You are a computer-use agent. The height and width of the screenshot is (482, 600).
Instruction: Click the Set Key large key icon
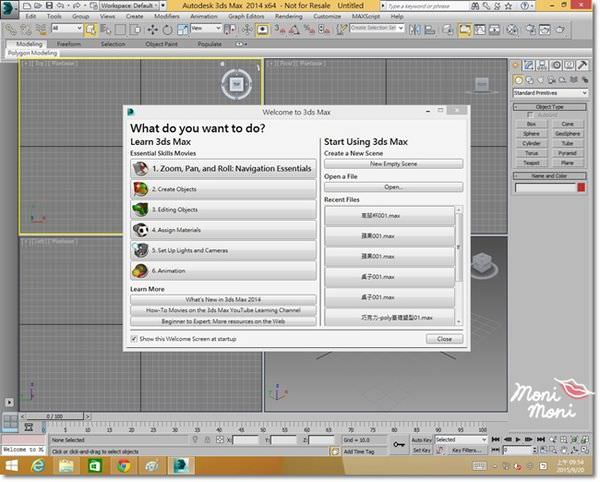click(399, 444)
